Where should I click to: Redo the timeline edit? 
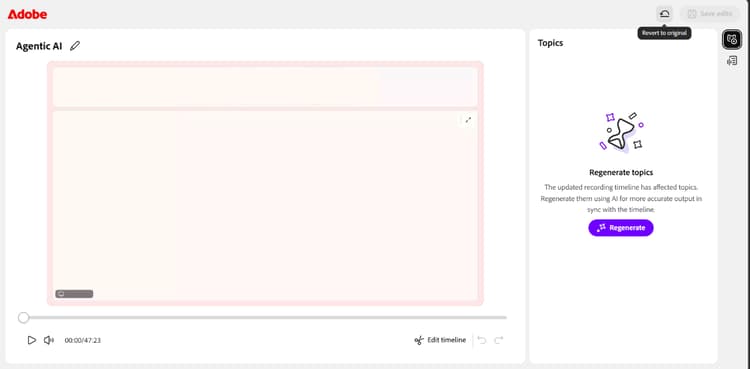(499, 340)
